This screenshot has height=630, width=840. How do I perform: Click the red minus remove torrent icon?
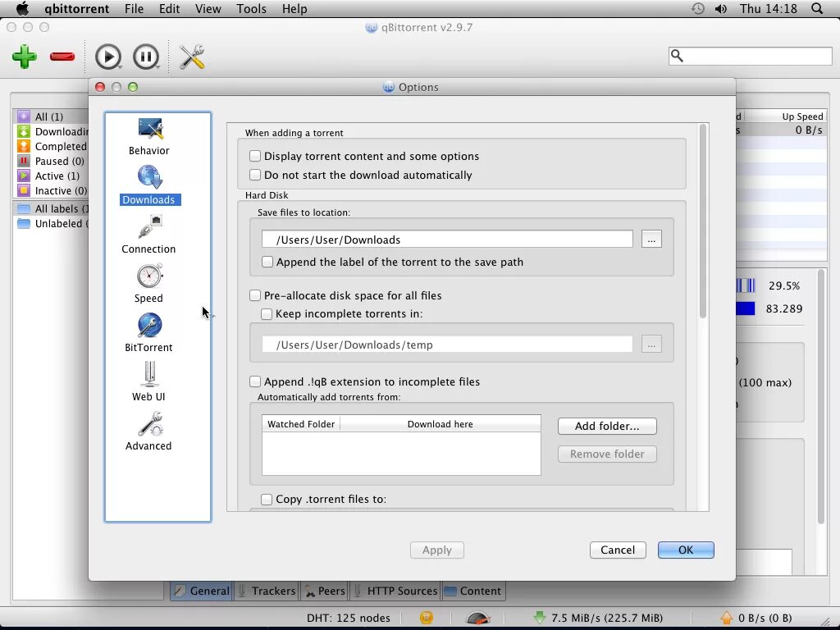(x=62, y=57)
